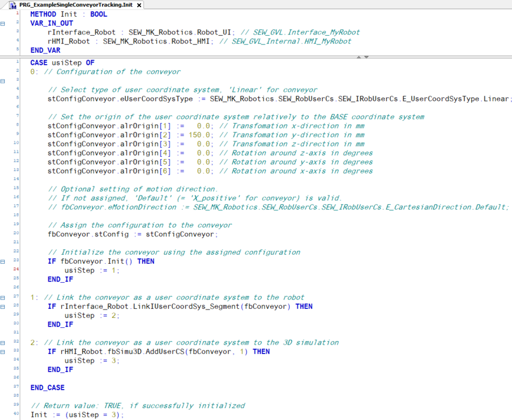Collapse the IF LinkIUserCoordSys_Segment block
The width and height of the screenshot is (512, 420).
click(x=4, y=307)
